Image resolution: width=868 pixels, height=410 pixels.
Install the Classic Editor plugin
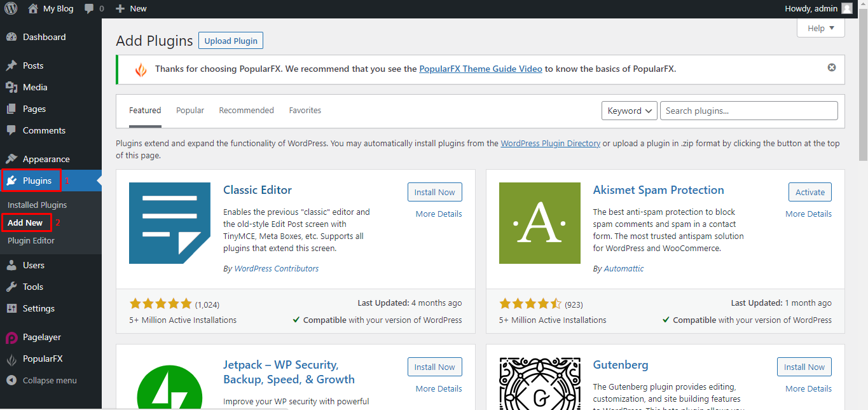coord(435,192)
